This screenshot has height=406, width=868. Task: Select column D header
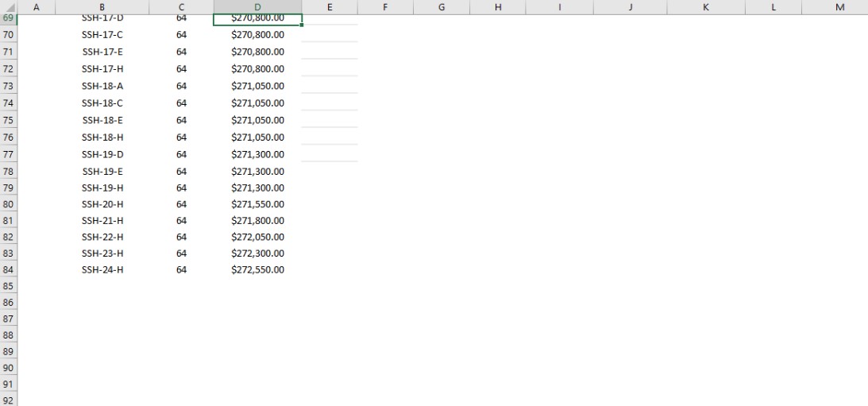tap(257, 7)
